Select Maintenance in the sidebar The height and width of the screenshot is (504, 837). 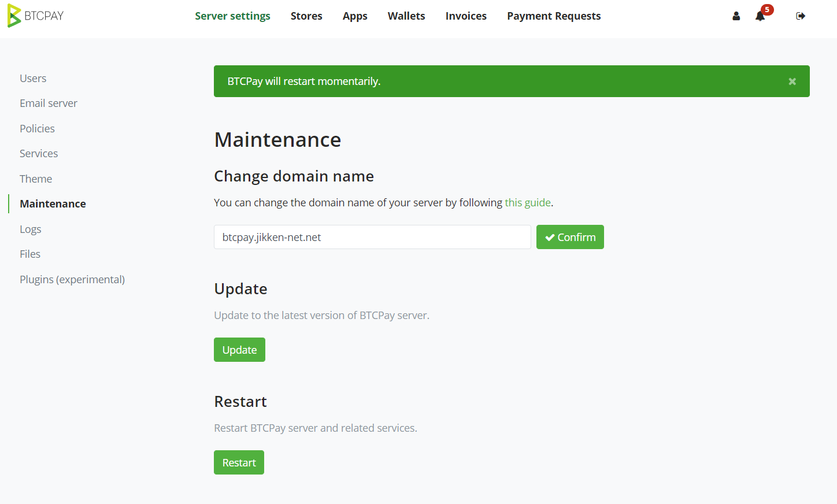(x=53, y=204)
